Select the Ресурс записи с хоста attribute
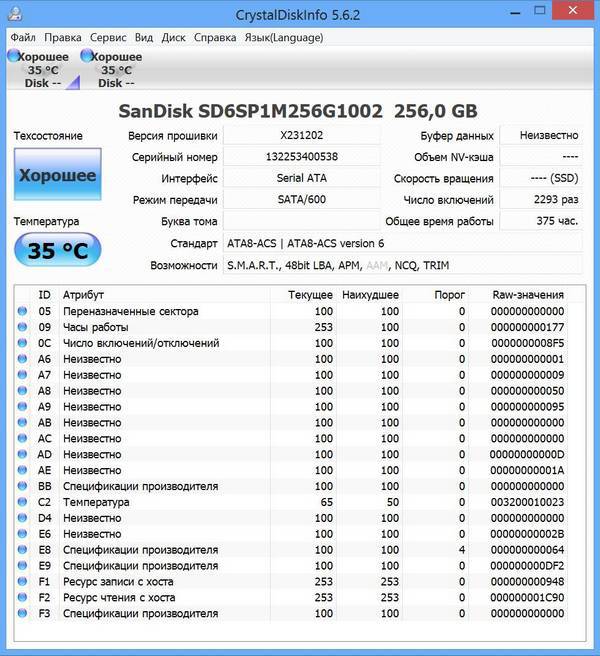Image resolution: width=600 pixels, height=656 pixels. 118,582
